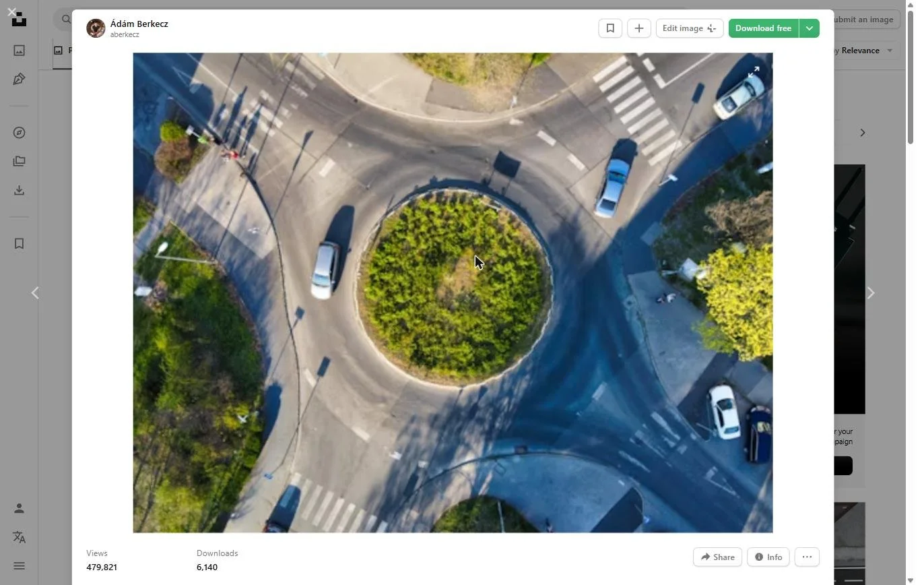Click the Views count 479,821
Viewport: 924px width, 585px height.
(x=102, y=567)
